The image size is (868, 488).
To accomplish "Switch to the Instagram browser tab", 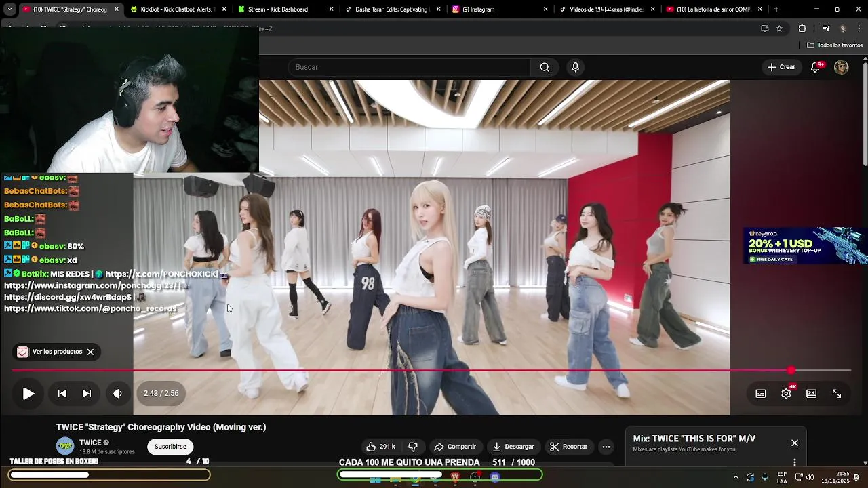I will click(x=498, y=9).
